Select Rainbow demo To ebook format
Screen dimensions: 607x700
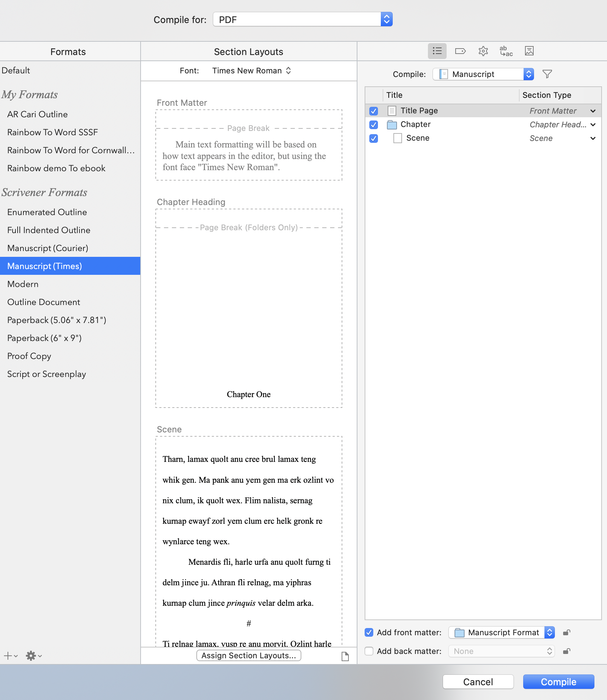[70, 168]
